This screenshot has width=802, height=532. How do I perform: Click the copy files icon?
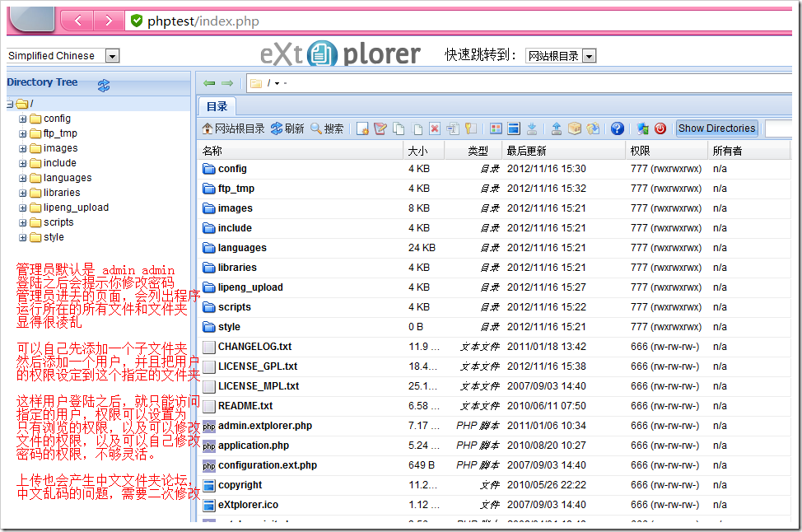[399, 128]
